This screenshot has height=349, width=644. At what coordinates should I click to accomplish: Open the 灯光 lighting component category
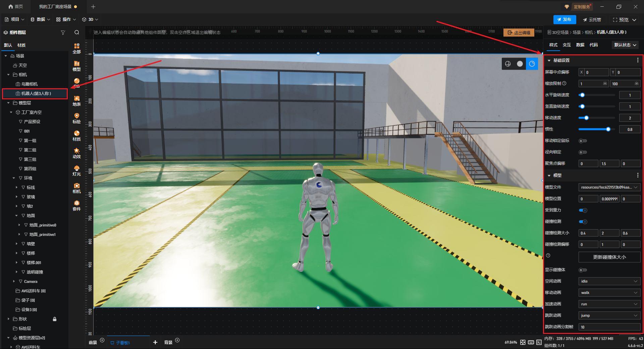77,170
